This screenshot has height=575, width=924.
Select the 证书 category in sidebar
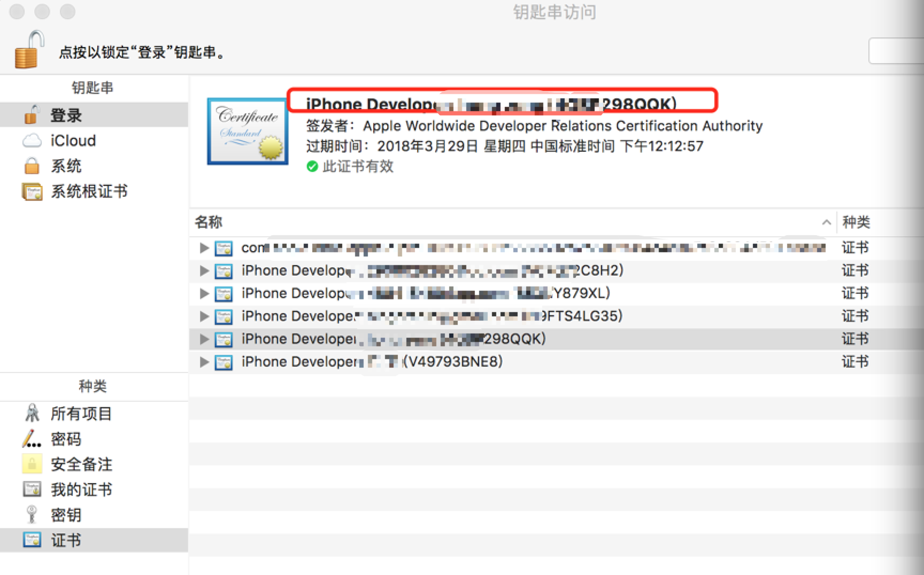[94, 540]
